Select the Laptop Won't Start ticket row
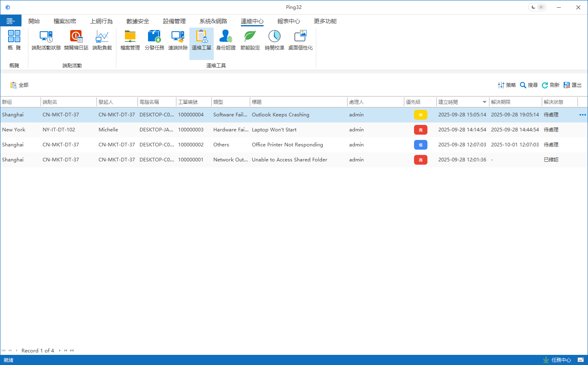588x365 pixels. (274, 130)
